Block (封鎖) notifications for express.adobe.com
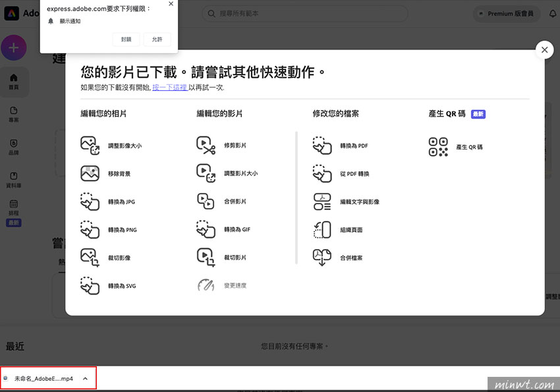560x392 pixels. click(x=126, y=40)
